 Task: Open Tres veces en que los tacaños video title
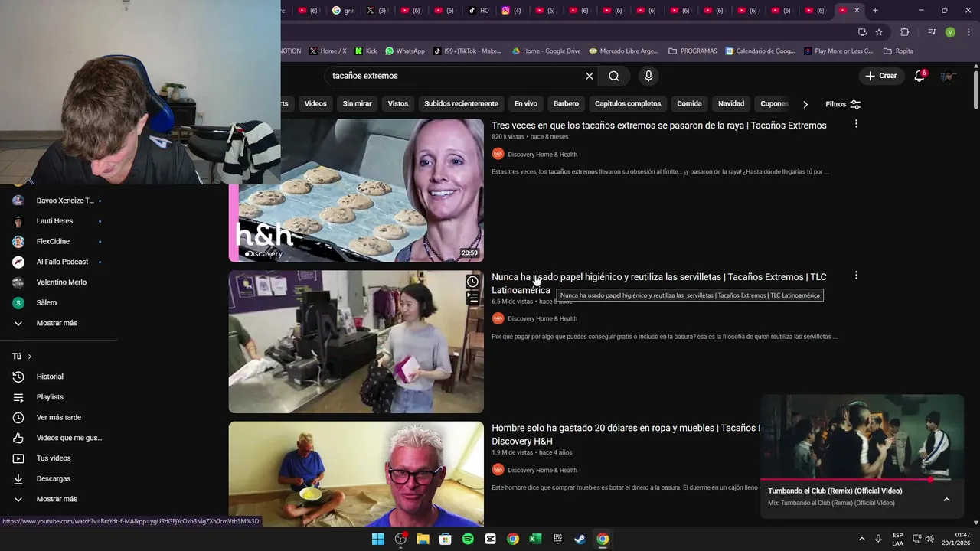click(659, 126)
